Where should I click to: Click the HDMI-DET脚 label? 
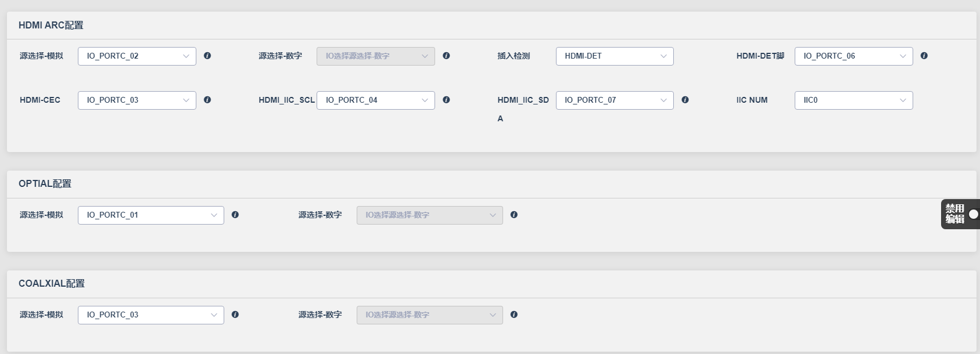pyautogui.click(x=760, y=56)
